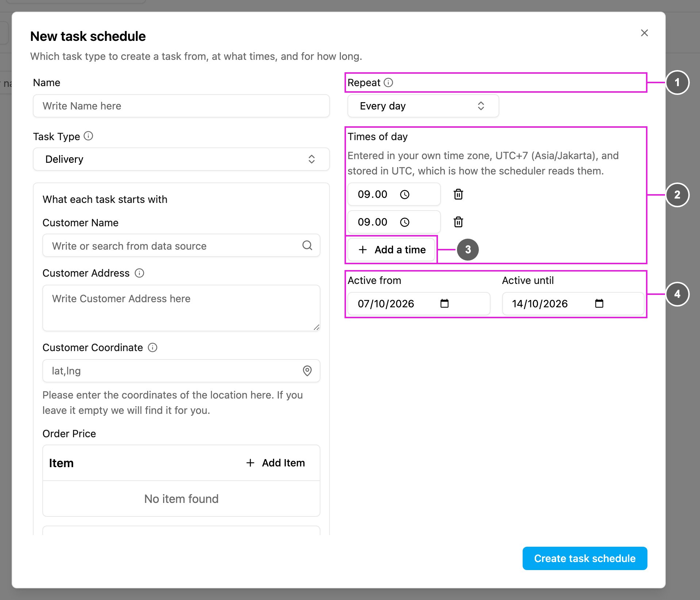Focus the Customer Name search field
700x600 pixels.
click(181, 245)
